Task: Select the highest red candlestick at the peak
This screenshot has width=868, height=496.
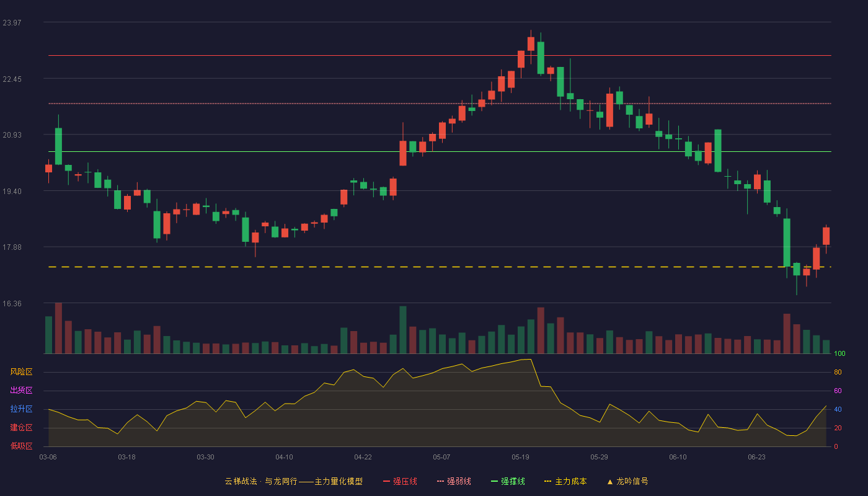Action: click(x=531, y=43)
